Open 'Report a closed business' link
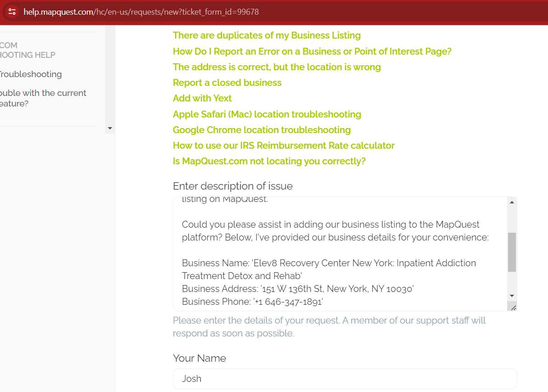Viewport: 548px width, 392px height. 227,83
